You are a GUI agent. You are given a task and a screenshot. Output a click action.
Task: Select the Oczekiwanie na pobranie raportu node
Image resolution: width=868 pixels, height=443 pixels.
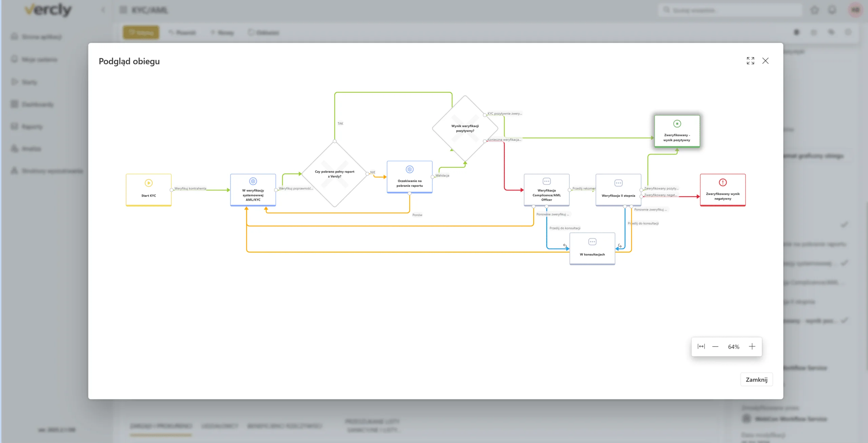pyautogui.click(x=410, y=177)
